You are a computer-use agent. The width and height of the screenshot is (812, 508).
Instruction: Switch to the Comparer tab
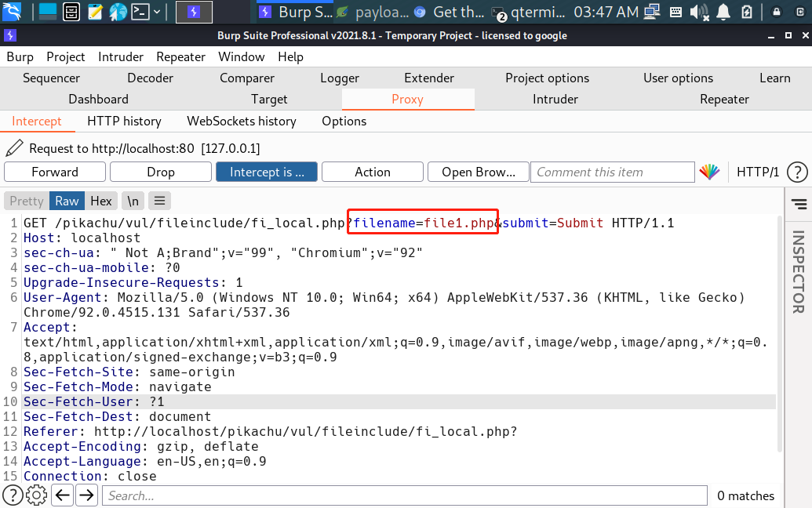point(247,78)
